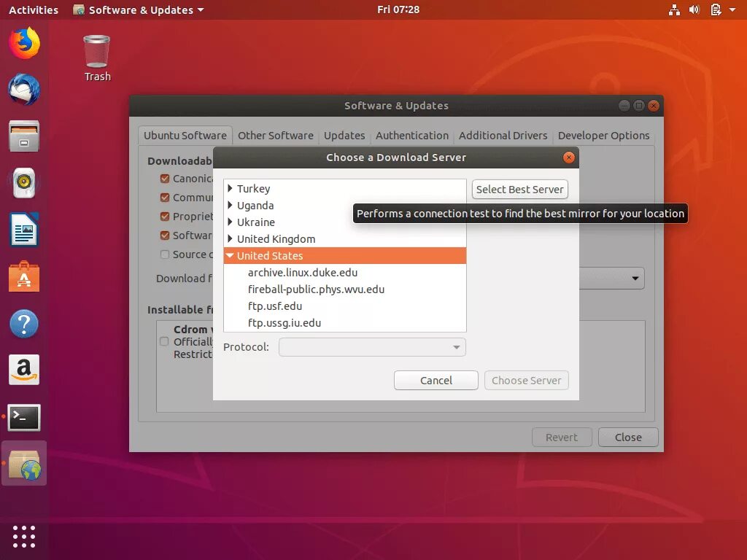The image size is (747, 560).
Task: Enable the Source code checkbox
Action: tap(165, 254)
